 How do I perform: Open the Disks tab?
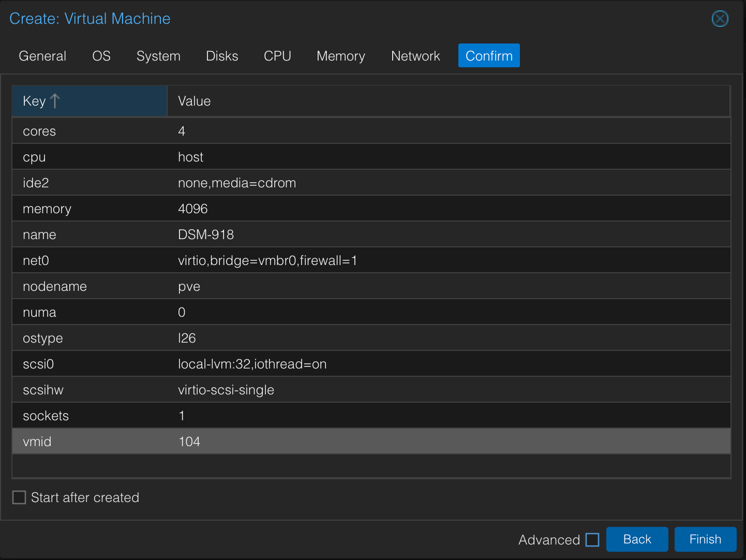(x=222, y=56)
